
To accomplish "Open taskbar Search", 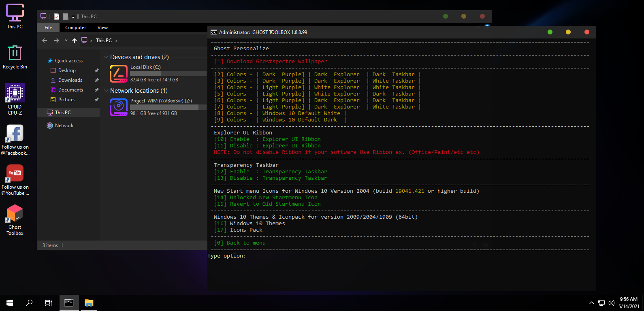I will (x=29, y=303).
